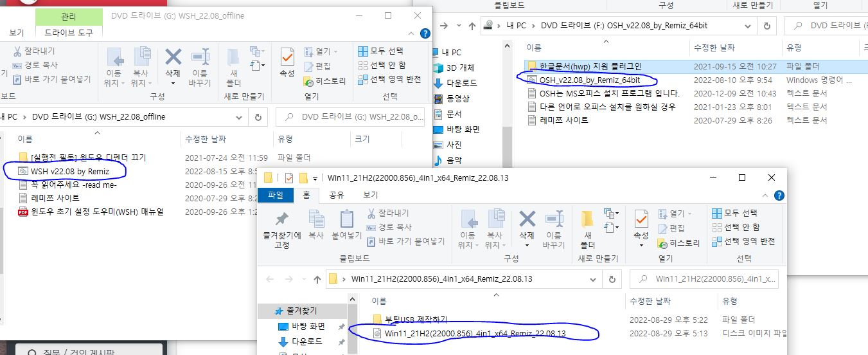The width and height of the screenshot is (868, 355).
Task: Pin to Quick Access in Win11 window ribbon
Action: pos(281,228)
